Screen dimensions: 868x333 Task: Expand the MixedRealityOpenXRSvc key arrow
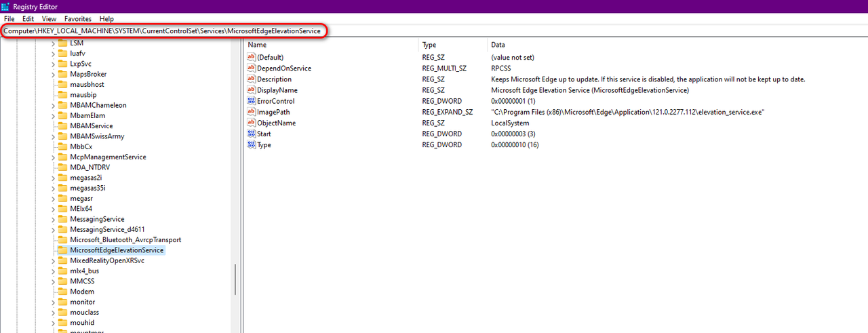(x=52, y=260)
